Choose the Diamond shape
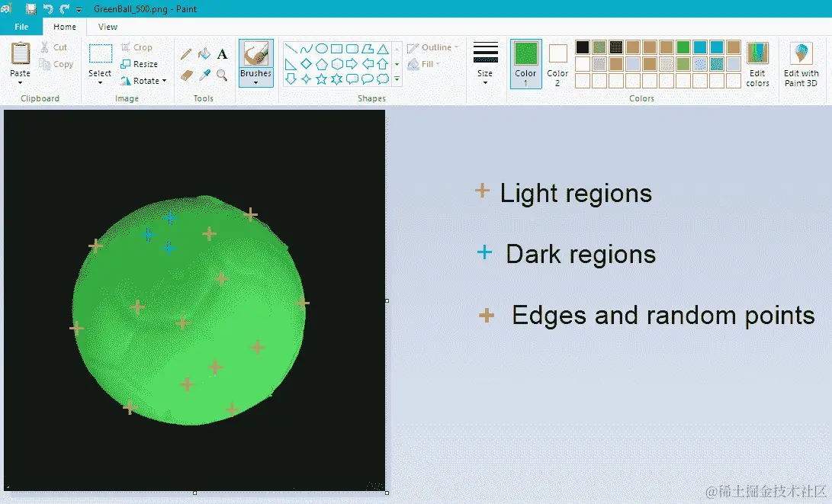This screenshot has height=504, width=832. 306,64
